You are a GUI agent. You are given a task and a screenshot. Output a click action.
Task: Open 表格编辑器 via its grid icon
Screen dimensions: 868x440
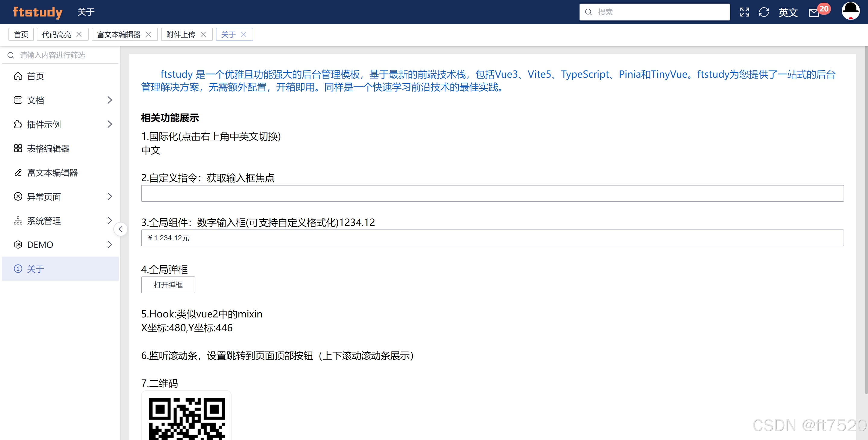point(18,148)
